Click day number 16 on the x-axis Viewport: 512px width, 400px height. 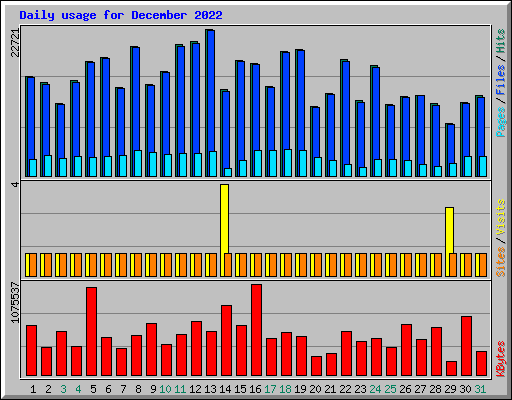(x=255, y=389)
